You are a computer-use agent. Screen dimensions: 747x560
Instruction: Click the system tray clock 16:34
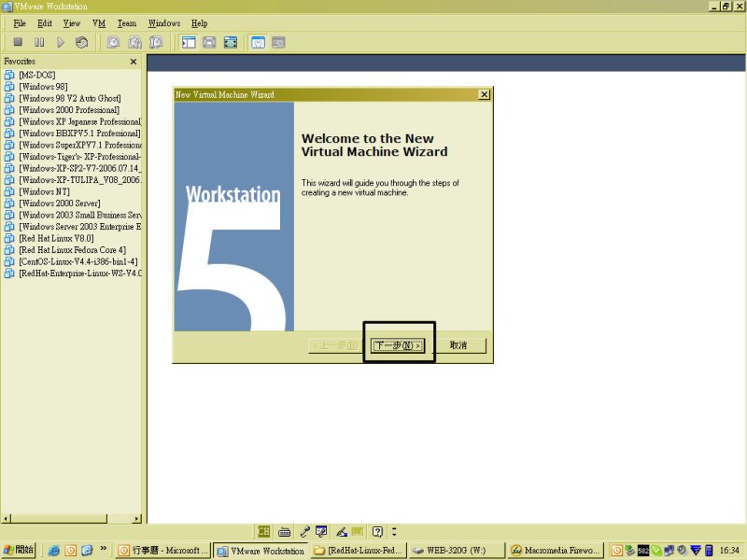pyautogui.click(x=729, y=551)
